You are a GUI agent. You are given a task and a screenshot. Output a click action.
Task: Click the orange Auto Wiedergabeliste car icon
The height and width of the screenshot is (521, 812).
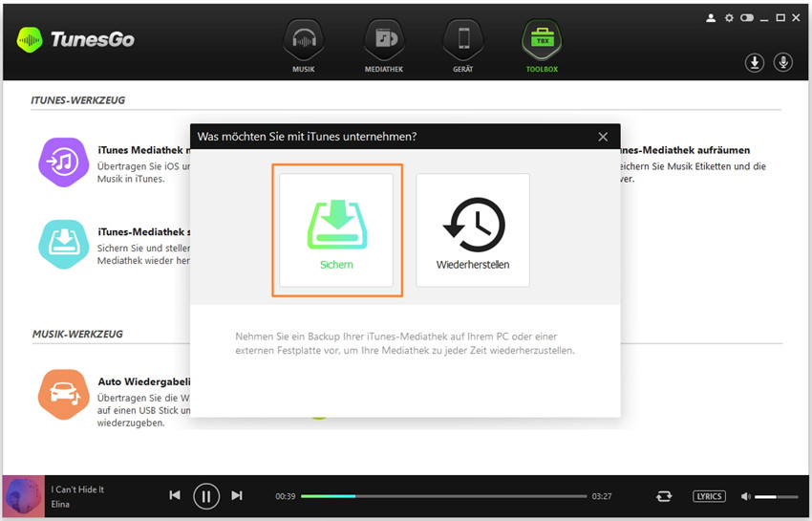click(64, 395)
